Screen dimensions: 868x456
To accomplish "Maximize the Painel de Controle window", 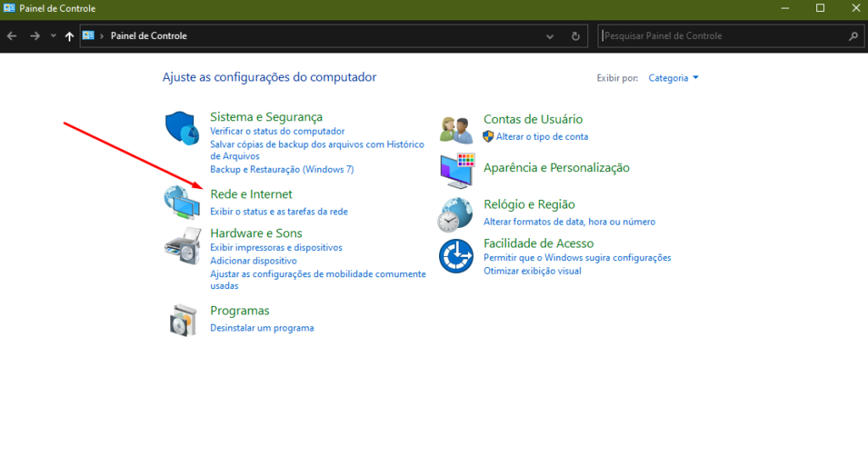I will (821, 8).
